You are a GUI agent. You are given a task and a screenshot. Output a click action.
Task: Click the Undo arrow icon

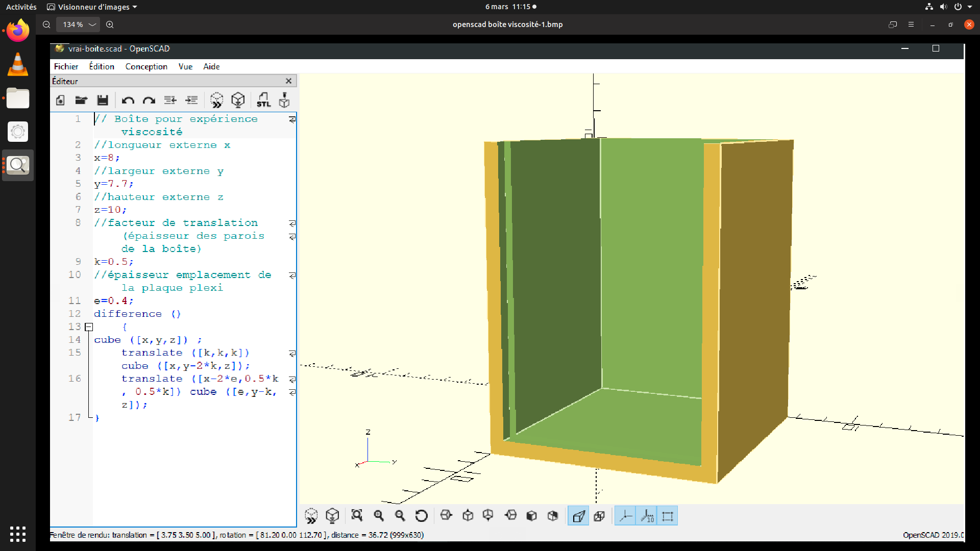[x=128, y=101]
